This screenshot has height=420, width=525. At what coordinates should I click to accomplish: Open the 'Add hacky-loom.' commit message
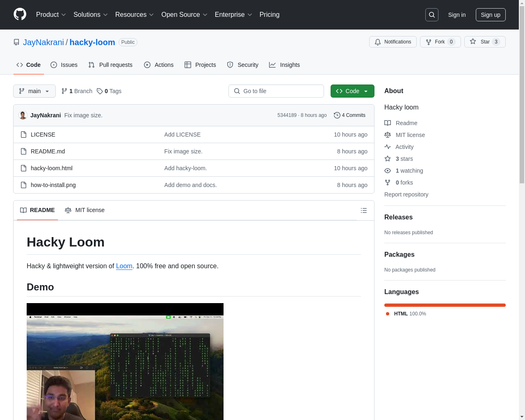[x=186, y=168]
